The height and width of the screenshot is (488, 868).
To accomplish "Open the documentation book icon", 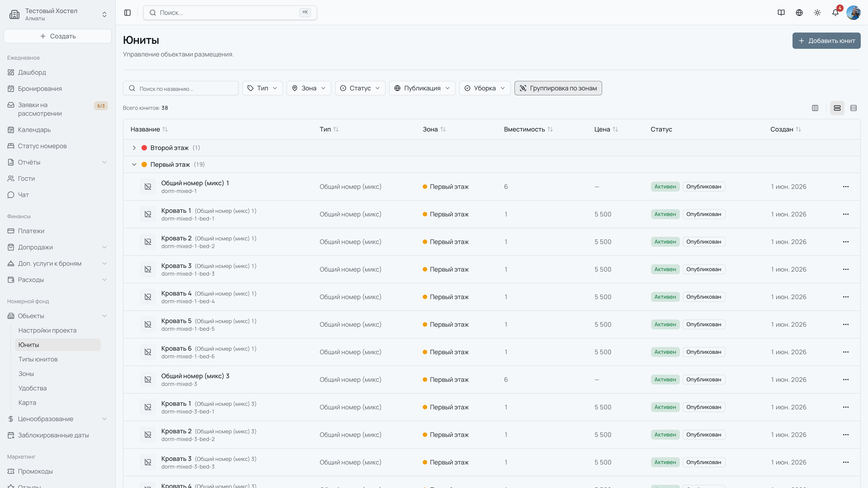I will 781,12.
